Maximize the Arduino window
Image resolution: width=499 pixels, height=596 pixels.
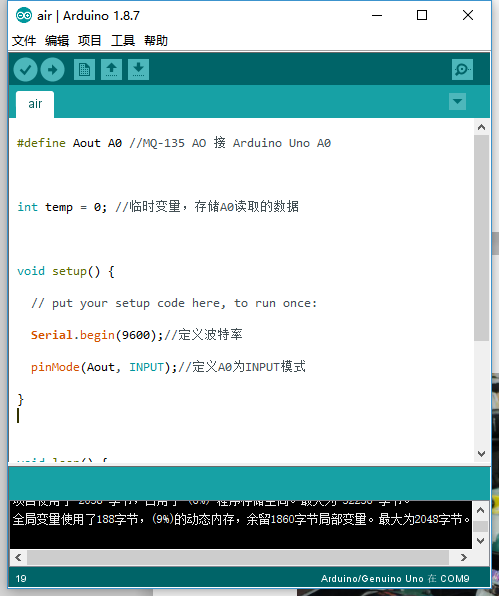click(422, 16)
